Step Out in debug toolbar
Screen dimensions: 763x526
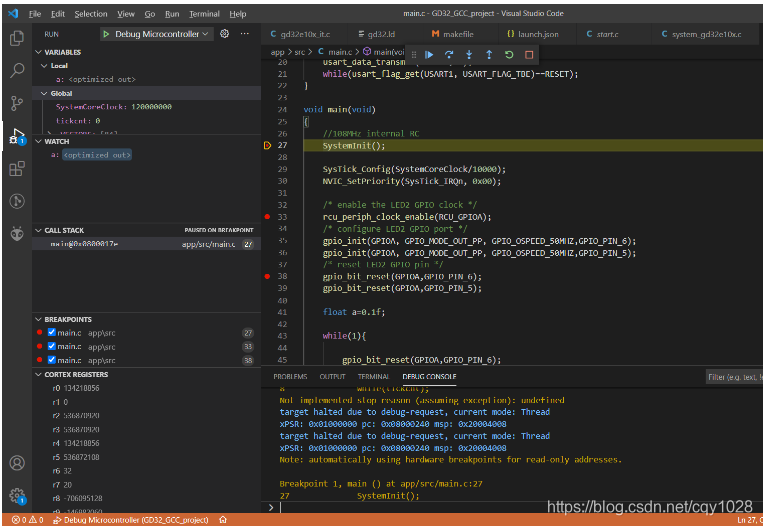pyautogui.click(x=489, y=54)
